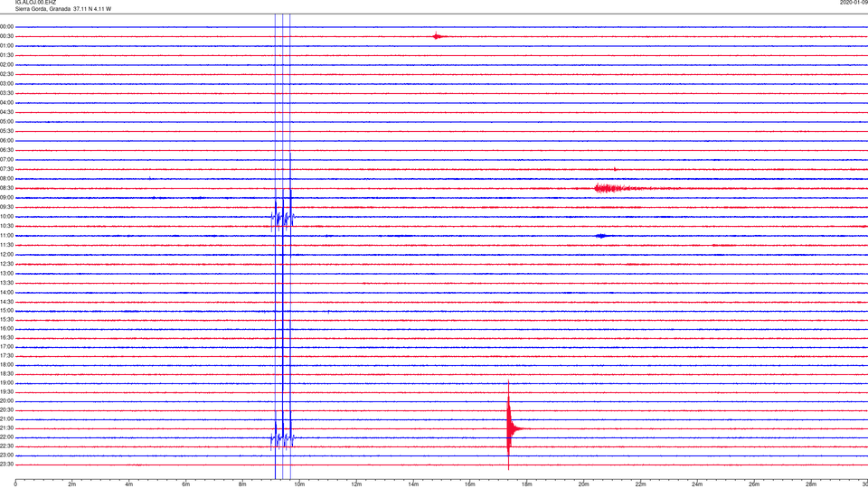Select the 16m tick on minute axis
The height and width of the screenshot is (488, 868).
point(470,484)
